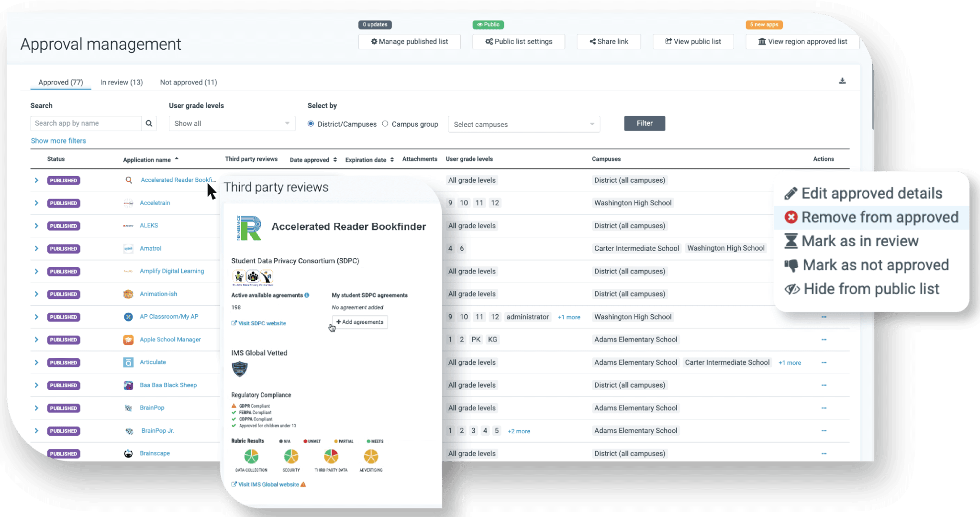Open the User grade levels Show all dropdown

tap(232, 123)
